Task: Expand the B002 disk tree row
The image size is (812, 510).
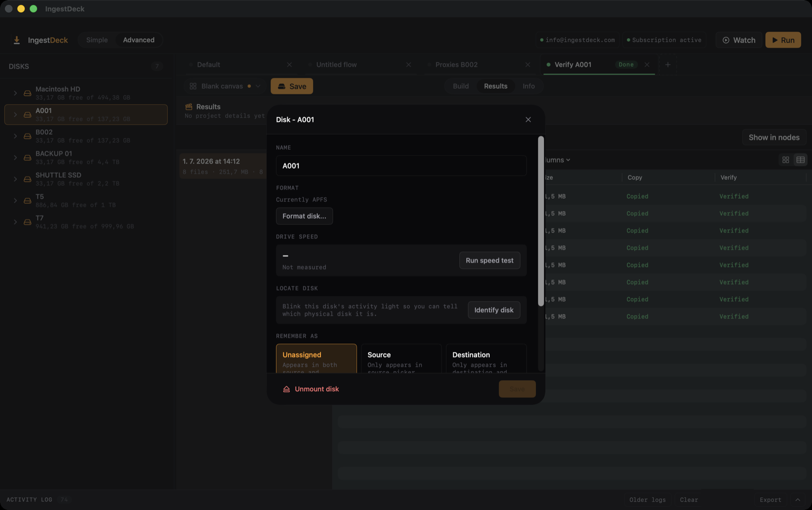Action: [15, 136]
